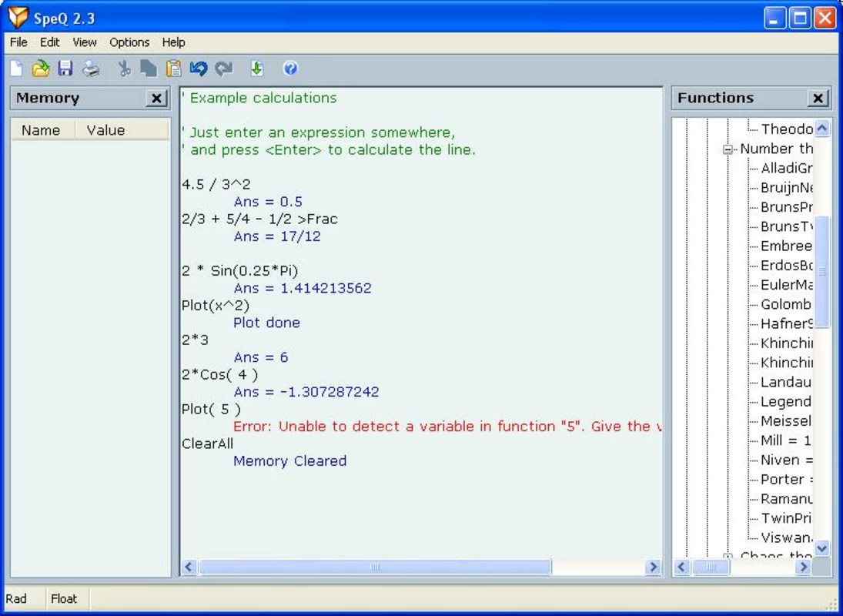Click the Functions panel vertical scrollbar thumb
This screenshot has height=616, width=843.
click(x=822, y=272)
